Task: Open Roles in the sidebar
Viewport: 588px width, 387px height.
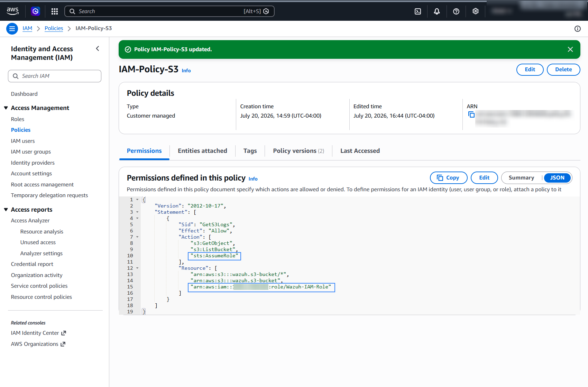Action: pyautogui.click(x=18, y=119)
